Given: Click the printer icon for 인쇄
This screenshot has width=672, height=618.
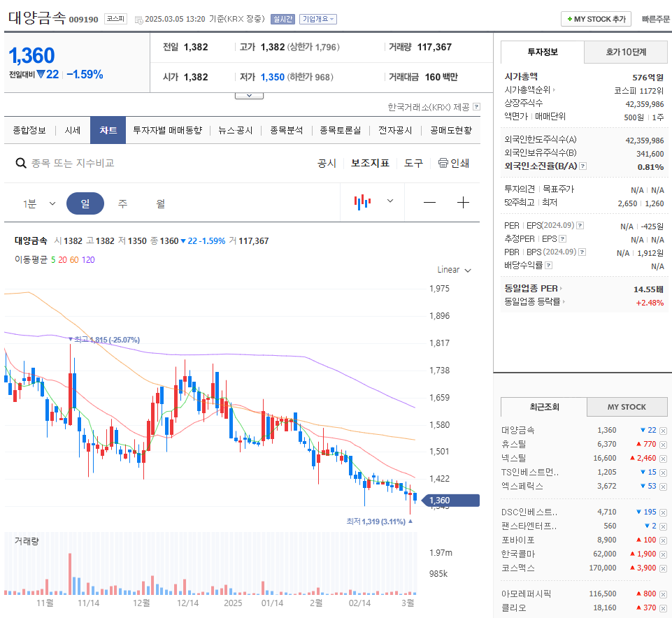Looking at the screenshot, I should point(443,163).
